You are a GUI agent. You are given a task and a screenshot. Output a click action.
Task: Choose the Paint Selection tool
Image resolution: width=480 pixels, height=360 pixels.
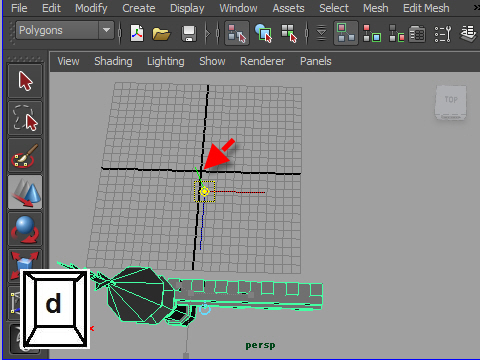[25, 156]
